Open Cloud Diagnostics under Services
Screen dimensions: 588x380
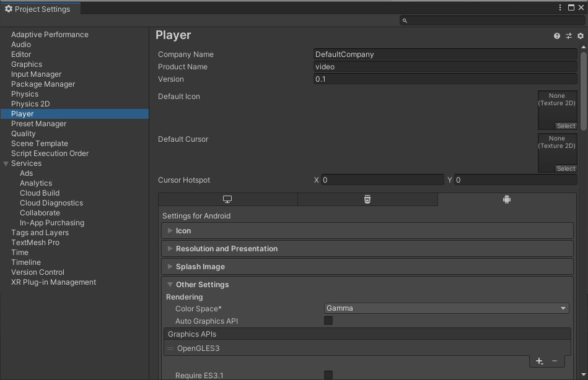51,203
